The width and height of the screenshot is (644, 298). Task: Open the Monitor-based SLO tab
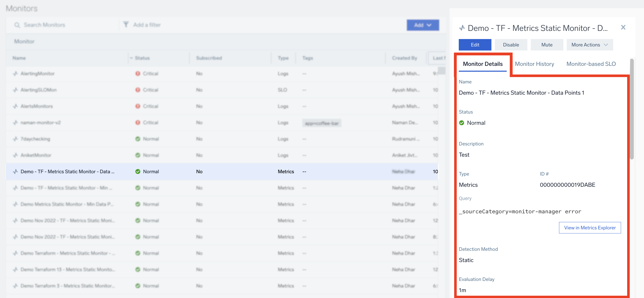[x=591, y=64]
